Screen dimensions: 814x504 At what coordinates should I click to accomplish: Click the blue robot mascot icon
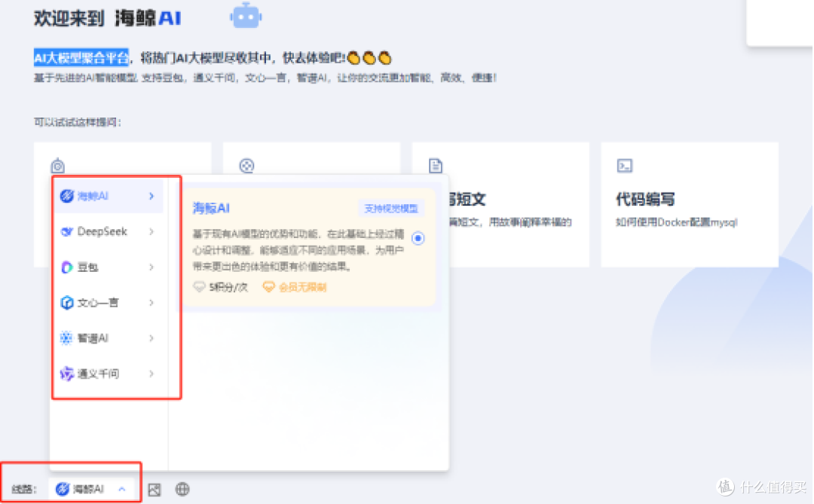pos(246,16)
